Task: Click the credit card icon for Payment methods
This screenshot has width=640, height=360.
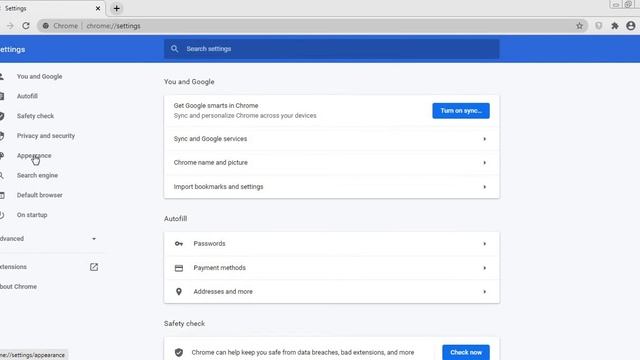Action: click(179, 268)
